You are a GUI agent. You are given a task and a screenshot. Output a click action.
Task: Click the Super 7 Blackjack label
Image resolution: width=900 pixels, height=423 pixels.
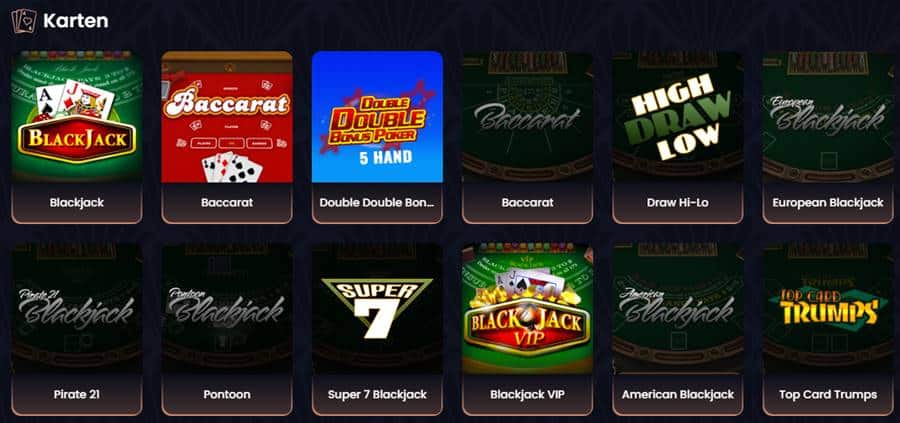coord(378,394)
